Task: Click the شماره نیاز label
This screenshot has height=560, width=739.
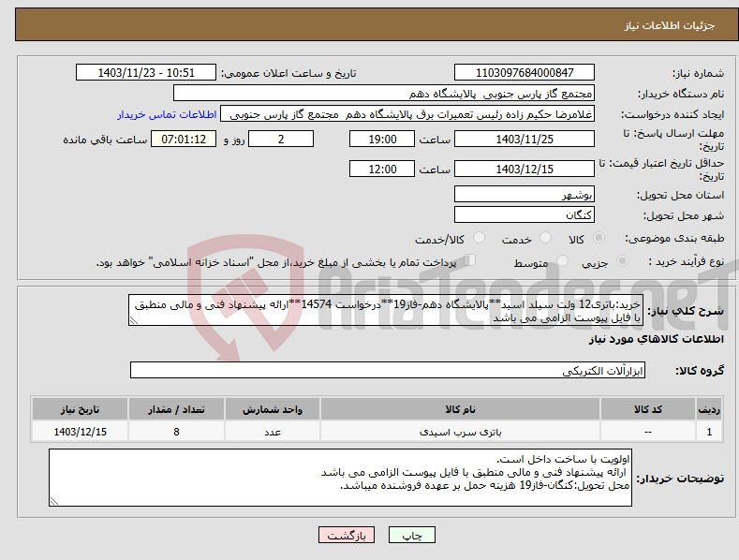Action: [698, 73]
